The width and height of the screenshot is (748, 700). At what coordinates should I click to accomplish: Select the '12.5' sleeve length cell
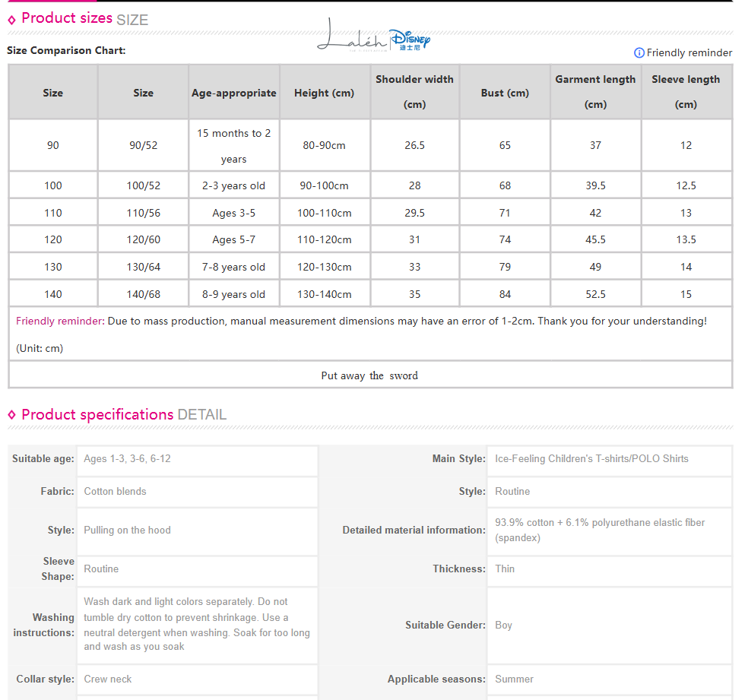[x=686, y=185]
